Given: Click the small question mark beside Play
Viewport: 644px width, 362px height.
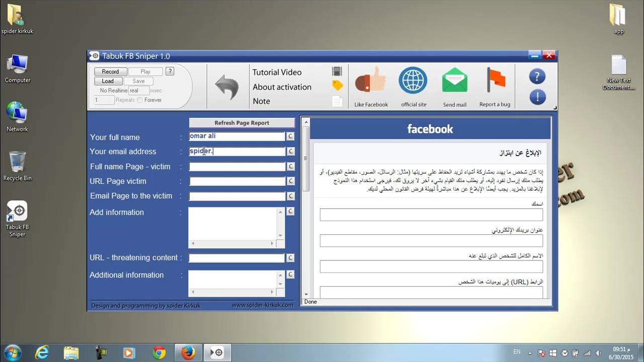Looking at the screenshot, I should pyautogui.click(x=170, y=71).
